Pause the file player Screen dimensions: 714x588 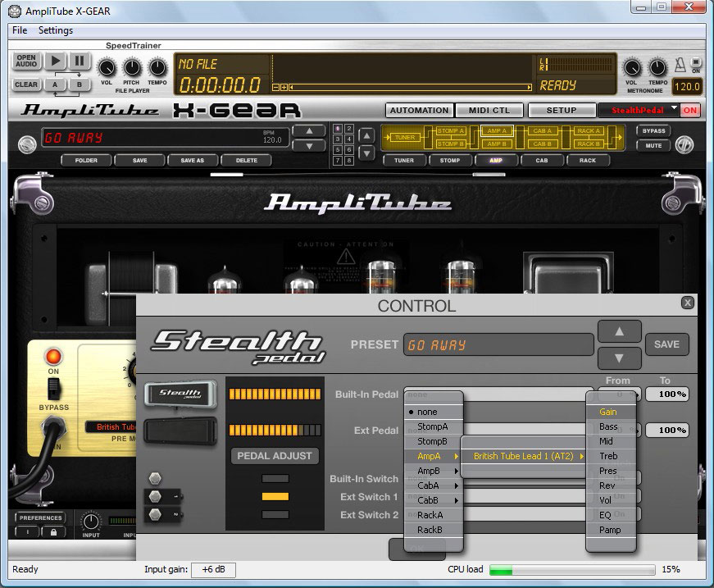[x=80, y=61]
